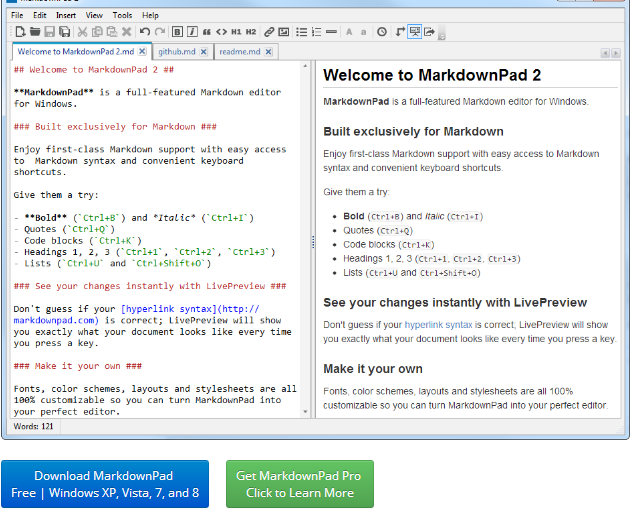
Task: Click the 'Make it your own' preview heading
Action: click(x=373, y=369)
